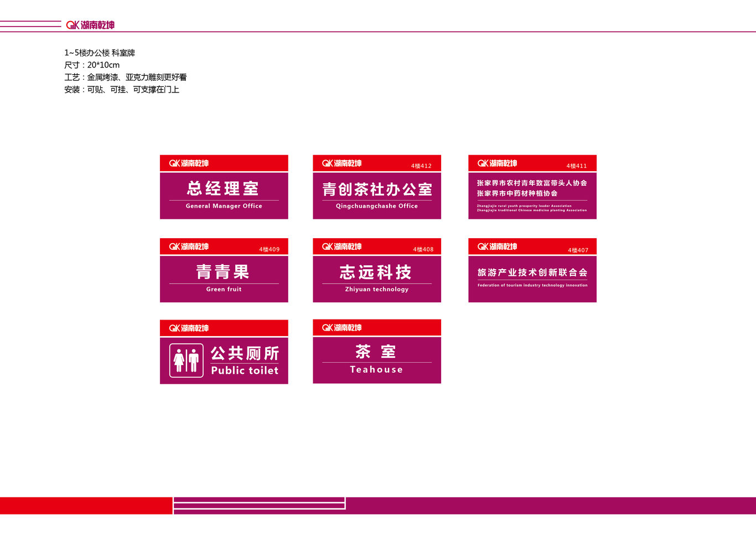This screenshot has width=756, height=535.
Task: Click the QK logo on the 青创茶社办公室 sign
Action: click(342, 163)
